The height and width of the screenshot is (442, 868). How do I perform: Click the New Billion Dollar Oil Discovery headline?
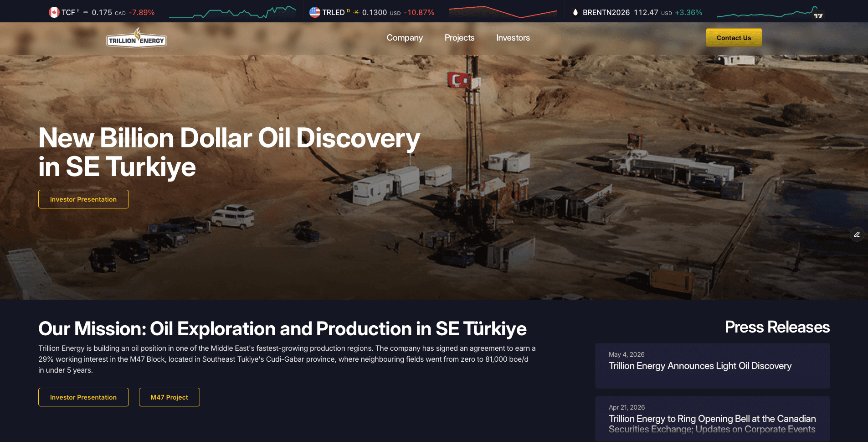tap(229, 152)
